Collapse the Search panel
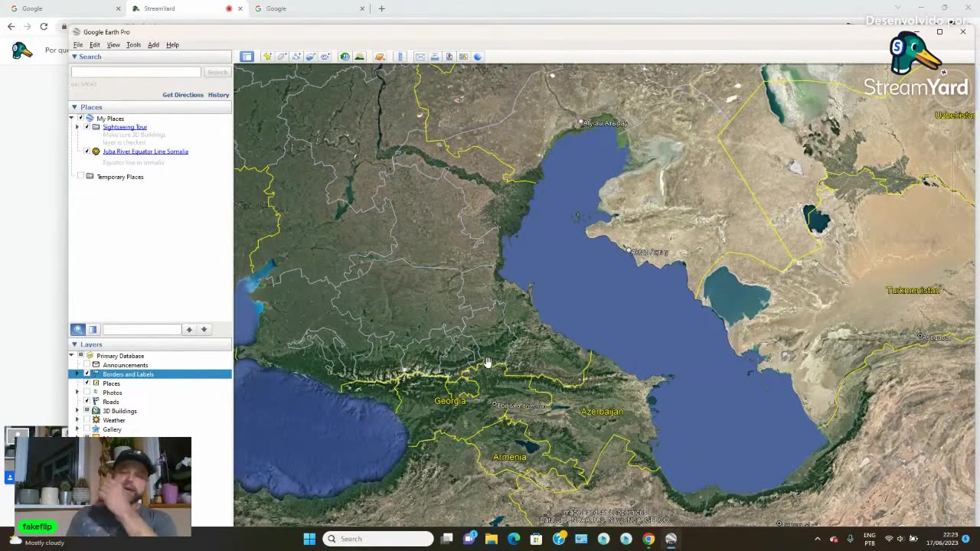 pos(74,57)
